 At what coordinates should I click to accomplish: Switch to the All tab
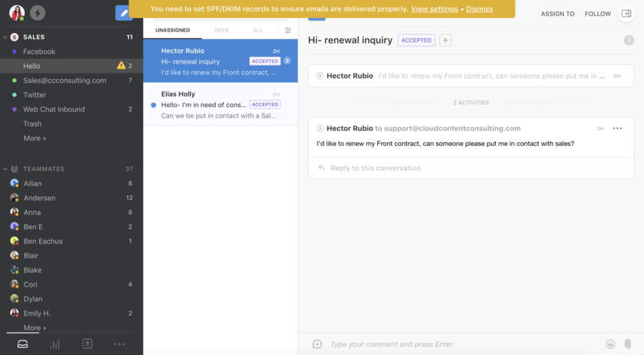[258, 31]
